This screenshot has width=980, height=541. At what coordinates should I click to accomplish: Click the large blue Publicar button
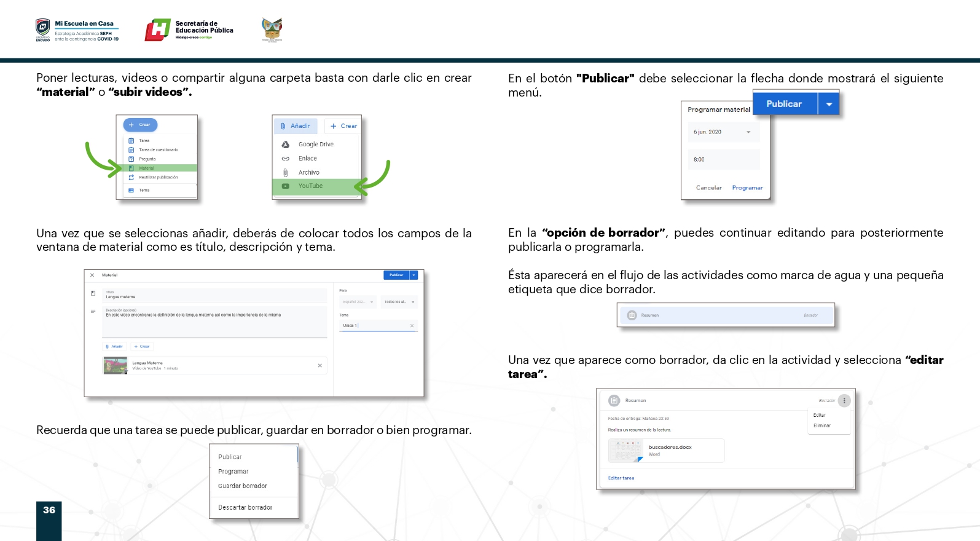tap(785, 104)
